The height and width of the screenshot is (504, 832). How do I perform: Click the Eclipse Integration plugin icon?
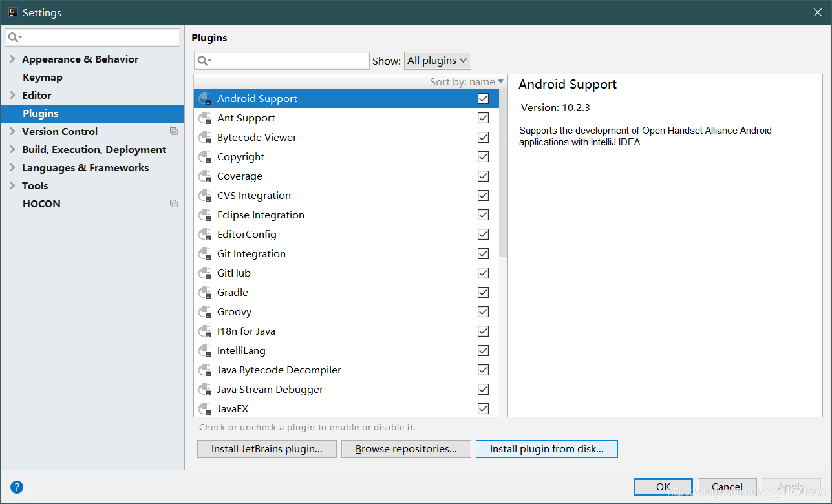pos(206,215)
